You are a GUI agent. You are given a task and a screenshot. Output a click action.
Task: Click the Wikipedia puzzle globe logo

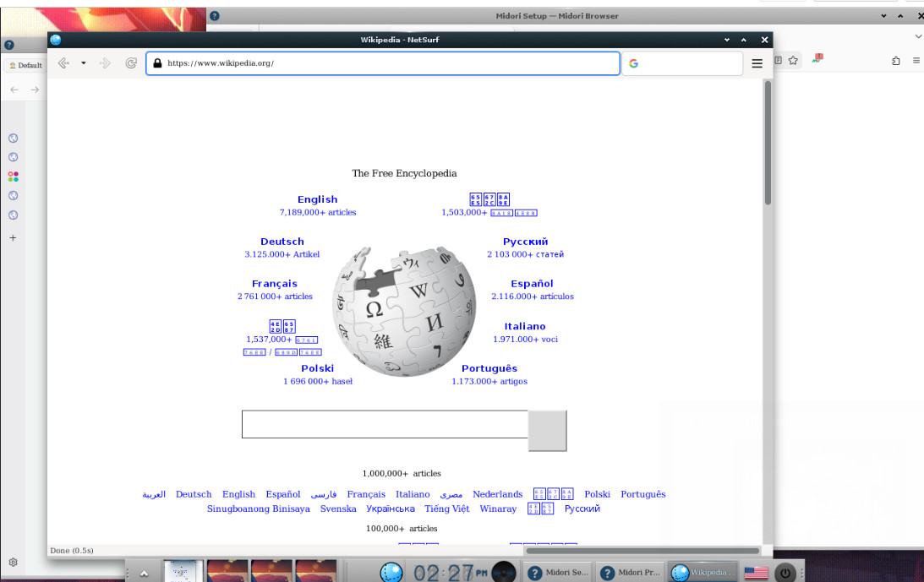404,311
